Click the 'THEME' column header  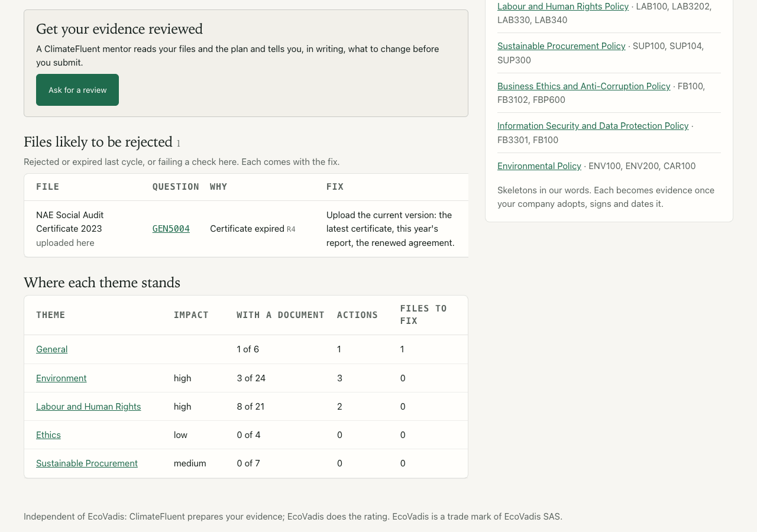tap(51, 315)
